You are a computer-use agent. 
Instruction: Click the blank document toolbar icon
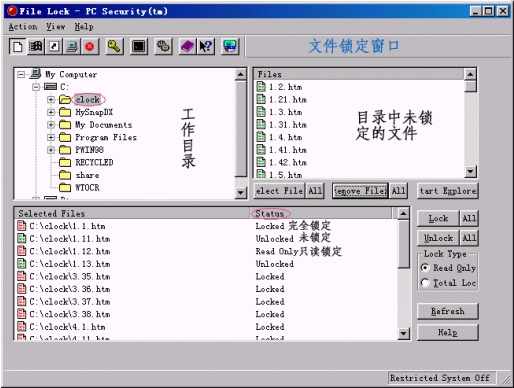click(x=17, y=47)
